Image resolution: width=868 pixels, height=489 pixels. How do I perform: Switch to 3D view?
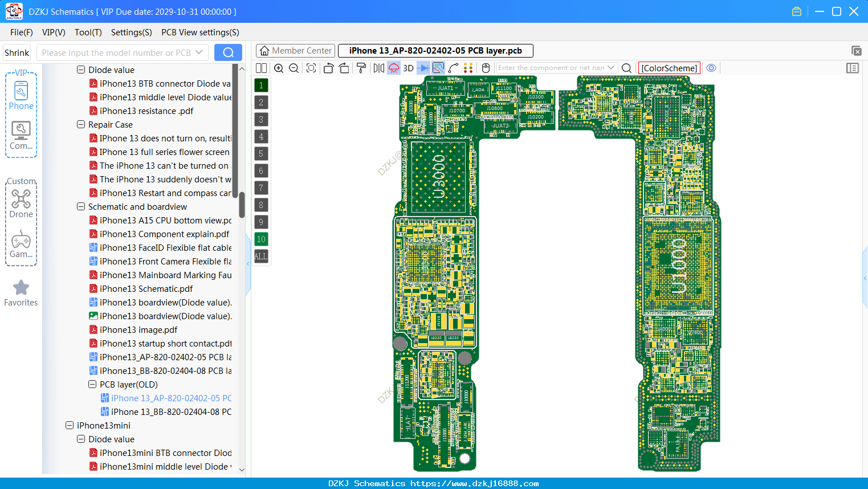click(x=408, y=68)
